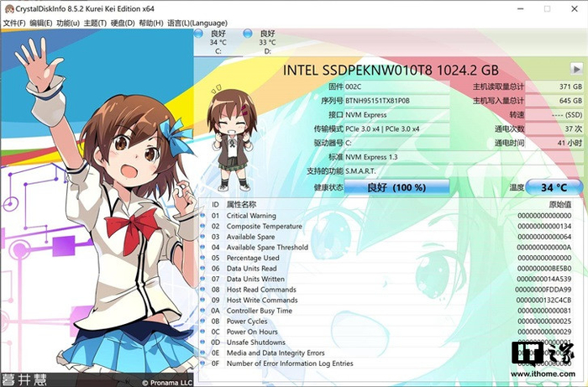The width and height of the screenshot is (588, 387).
Task: Select the Composite Temperature attribute name
Action: click(265, 227)
